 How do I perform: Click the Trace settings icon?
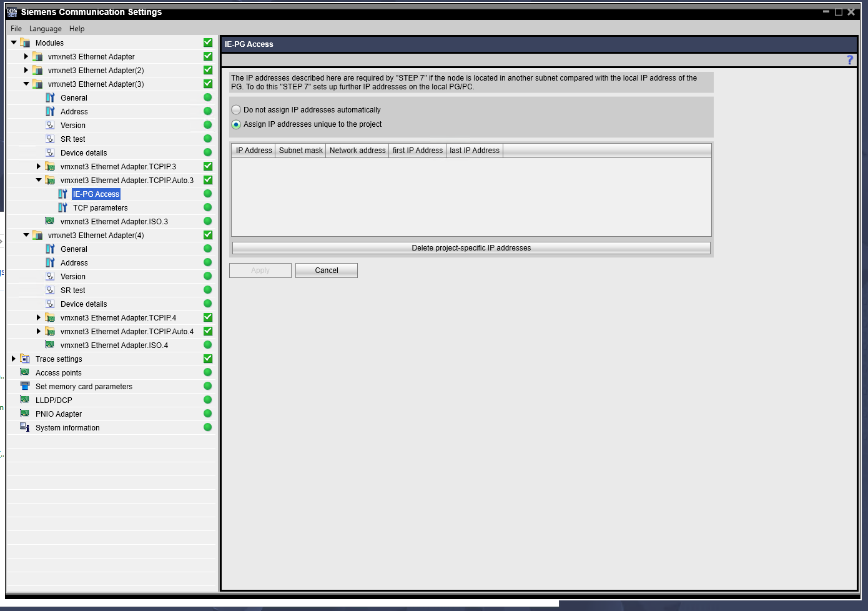25,359
